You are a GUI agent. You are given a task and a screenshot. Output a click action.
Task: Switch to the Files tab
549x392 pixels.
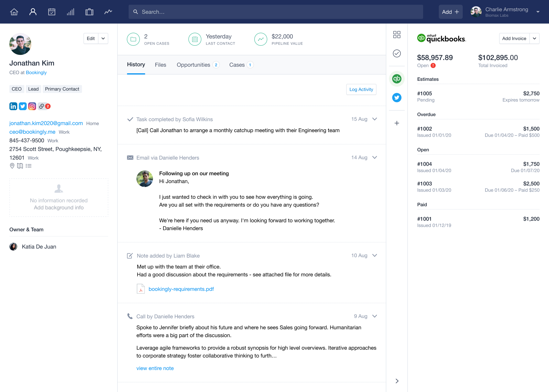pyautogui.click(x=160, y=65)
